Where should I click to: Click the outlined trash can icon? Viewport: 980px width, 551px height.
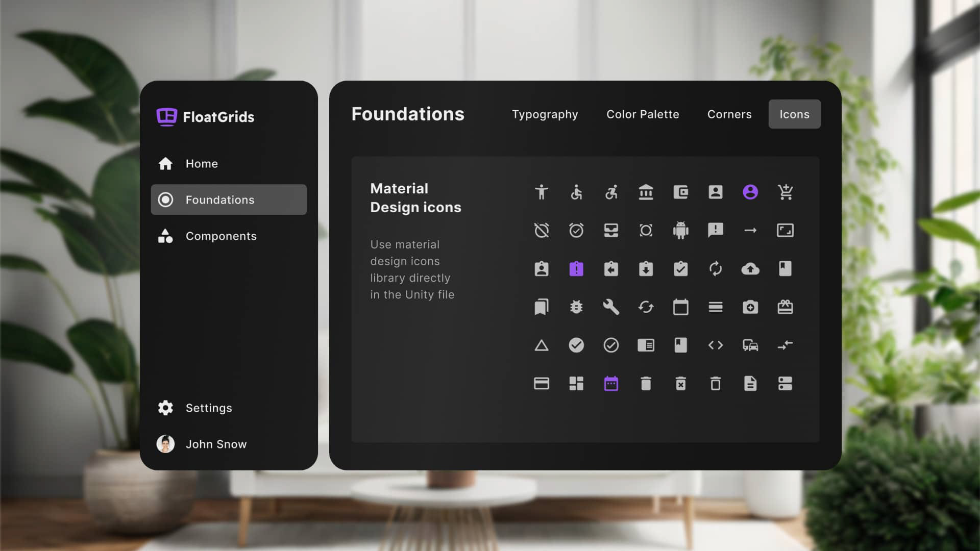[716, 384]
